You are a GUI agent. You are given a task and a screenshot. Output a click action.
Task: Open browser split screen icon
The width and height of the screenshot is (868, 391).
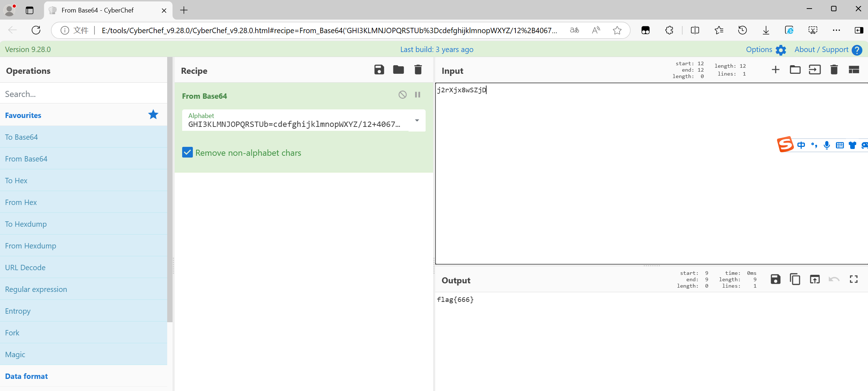click(695, 30)
